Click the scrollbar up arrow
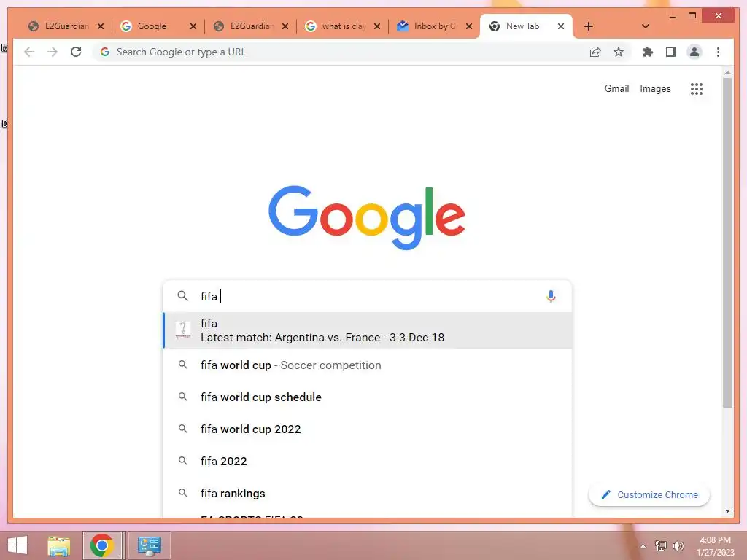 pos(727,73)
